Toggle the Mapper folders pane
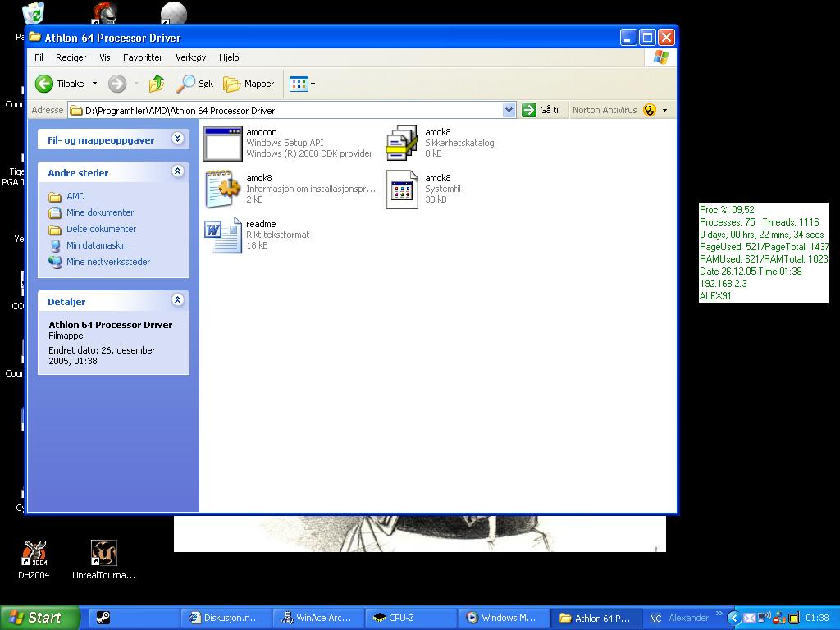The height and width of the screenshot is (630, 840). click(x=249, y=84)
